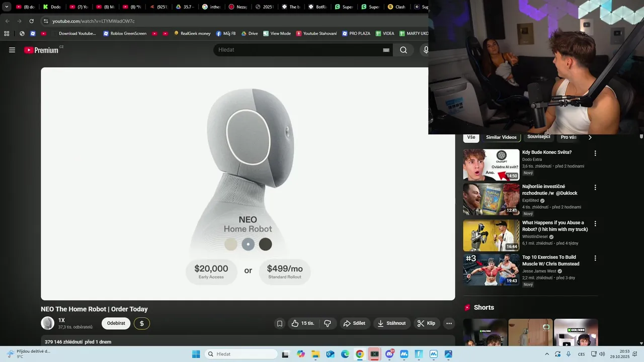Dislike the video with thumbs-down
Viewport: 644px width, 362px height.
[x=328, y=323]
